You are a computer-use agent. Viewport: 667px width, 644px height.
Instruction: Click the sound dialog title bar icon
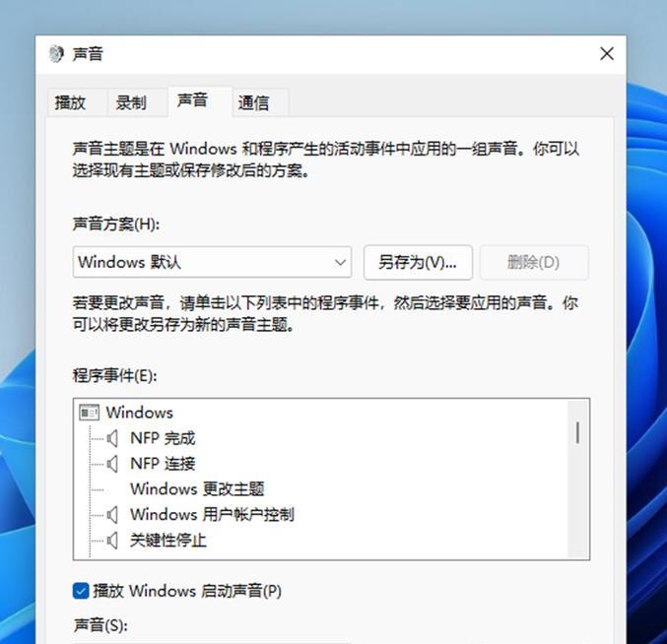(56, 54)
